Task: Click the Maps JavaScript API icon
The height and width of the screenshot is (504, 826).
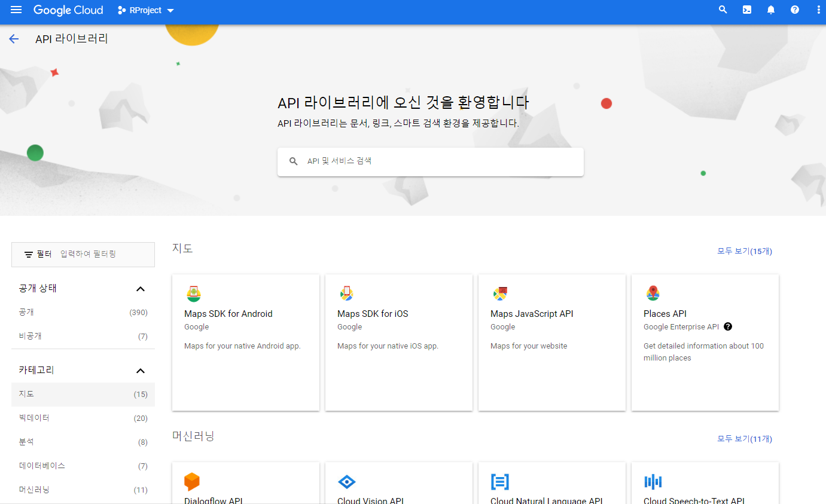Action: [499, 294]
